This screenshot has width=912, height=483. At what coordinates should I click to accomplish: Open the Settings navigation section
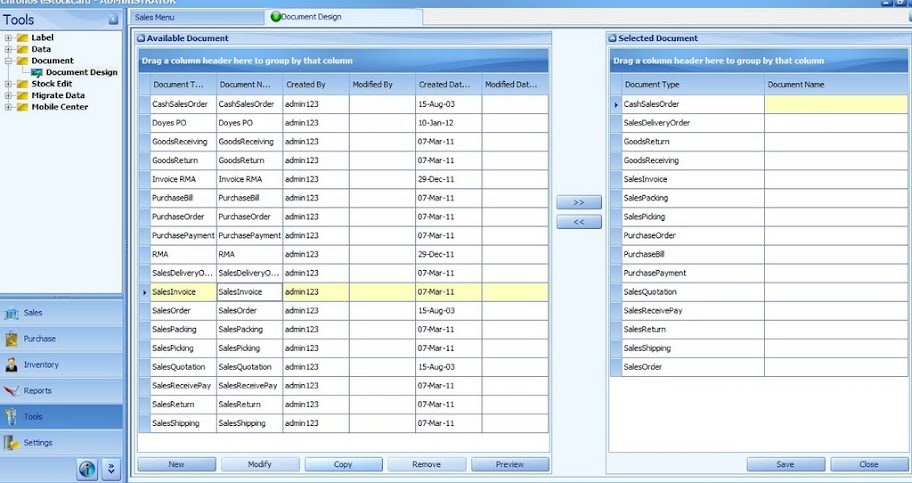click(61, 443)
